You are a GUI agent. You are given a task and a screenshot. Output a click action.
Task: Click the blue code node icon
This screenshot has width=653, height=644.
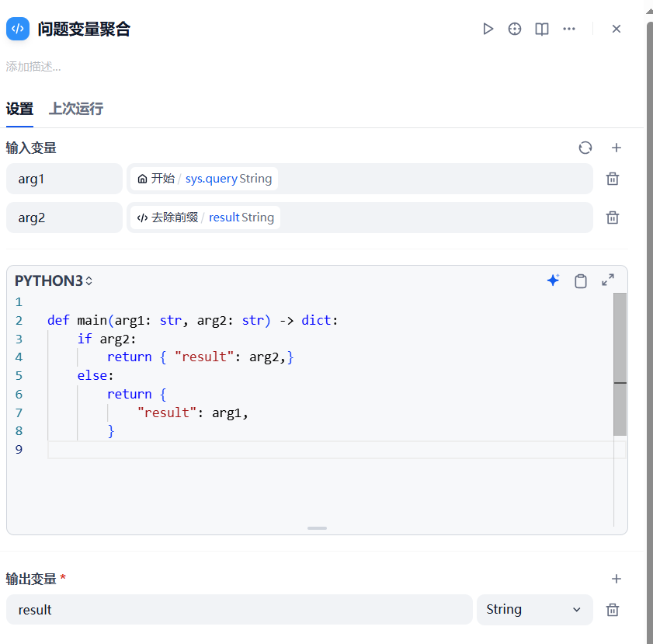pos(18,29)
